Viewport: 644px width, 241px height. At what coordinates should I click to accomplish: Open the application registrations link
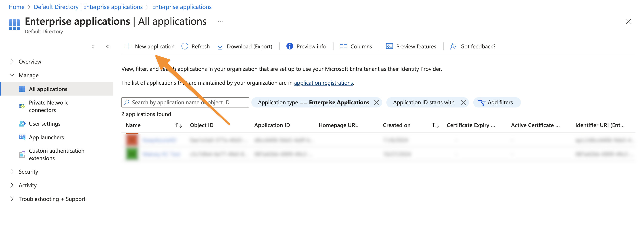[323, 83]
